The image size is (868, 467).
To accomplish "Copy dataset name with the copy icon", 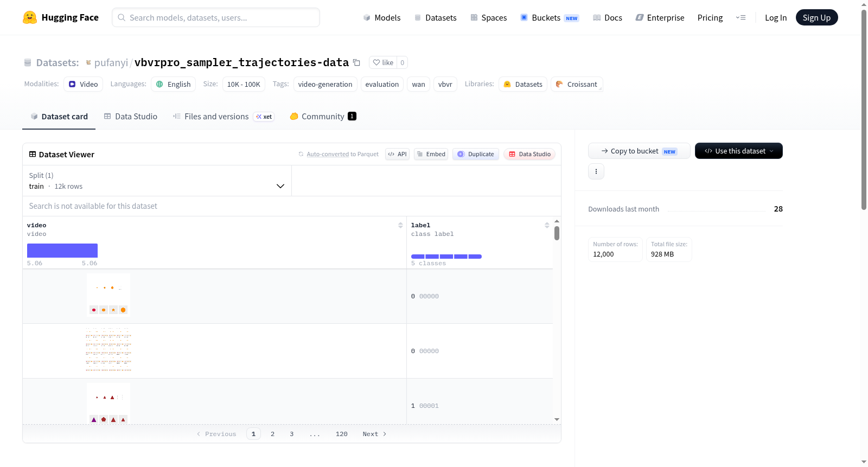I will coord(356,62).
